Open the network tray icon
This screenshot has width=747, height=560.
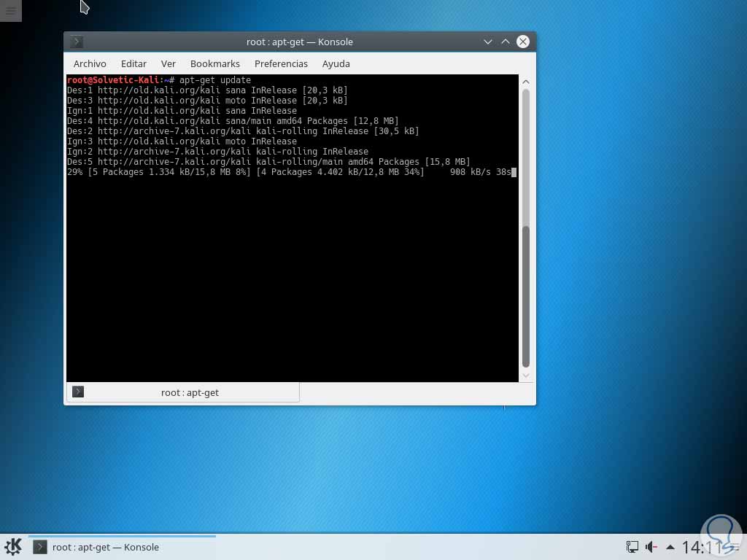(x=632, y=547)
